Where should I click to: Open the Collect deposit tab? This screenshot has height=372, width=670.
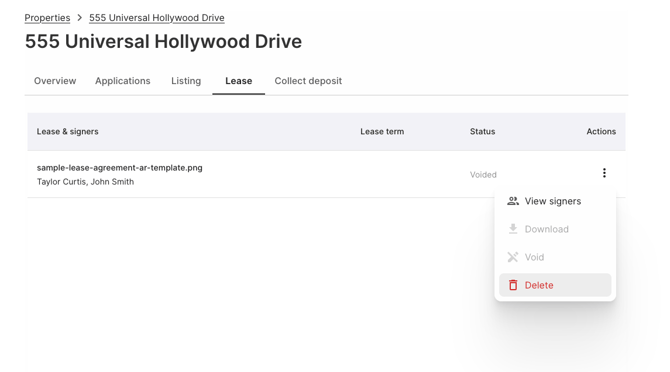[x=308, y=81]
